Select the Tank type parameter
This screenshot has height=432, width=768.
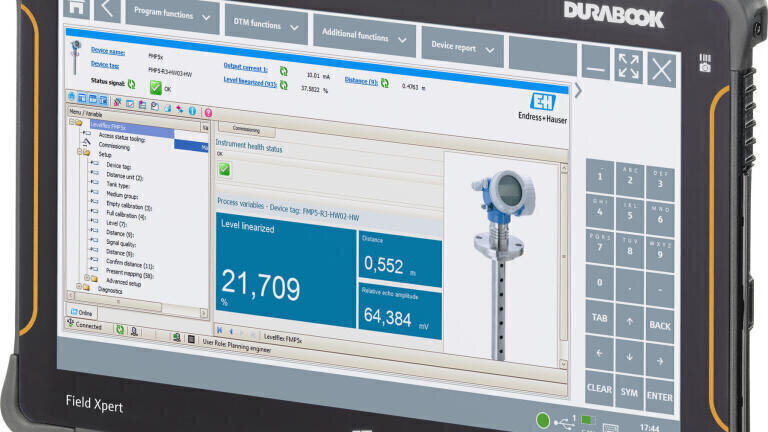click(x=118, y=185)
